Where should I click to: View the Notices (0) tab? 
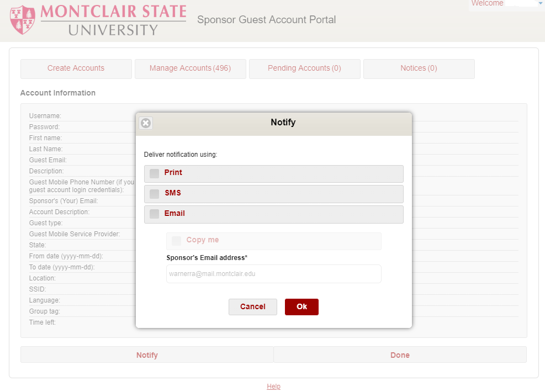pyautogui.click(x=419, y=68)
